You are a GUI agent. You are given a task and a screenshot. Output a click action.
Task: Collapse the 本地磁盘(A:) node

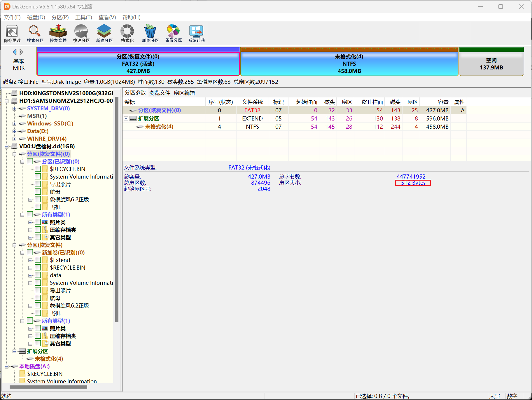[6, 366]
